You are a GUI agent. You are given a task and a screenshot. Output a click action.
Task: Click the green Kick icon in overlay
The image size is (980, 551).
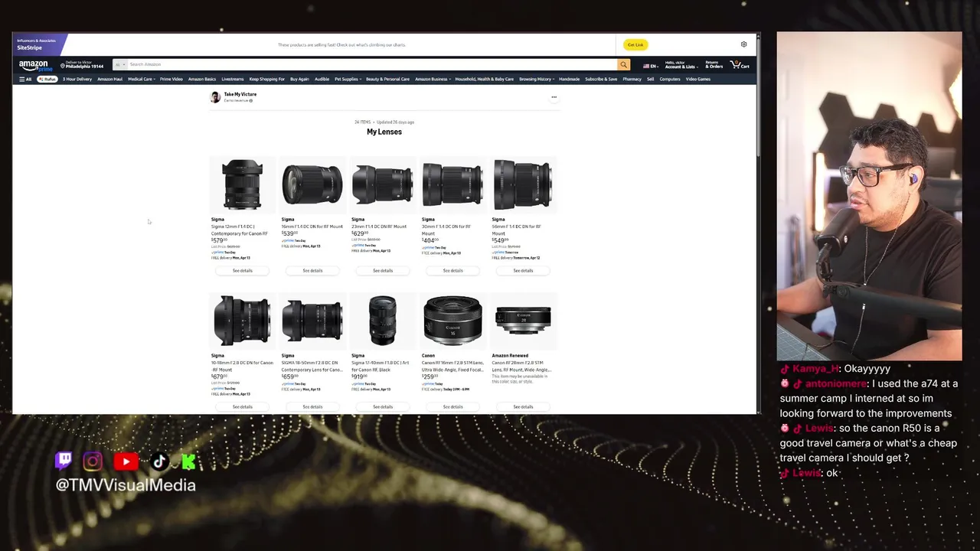click(188, 461)
